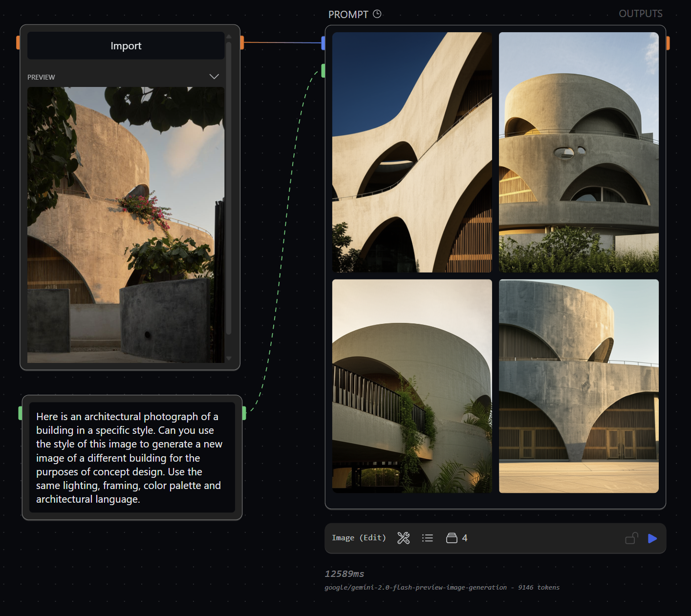Viewport: 691px width, 616px height.
Task: Open the round tower with oval windows output
Action: 579,152
